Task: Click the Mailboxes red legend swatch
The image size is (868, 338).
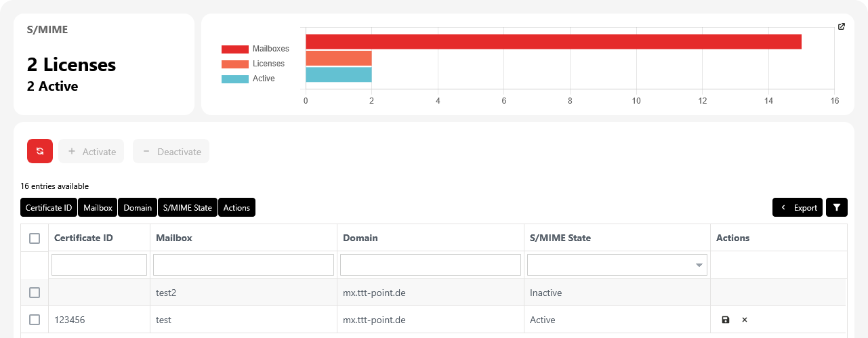Action: 234,49
